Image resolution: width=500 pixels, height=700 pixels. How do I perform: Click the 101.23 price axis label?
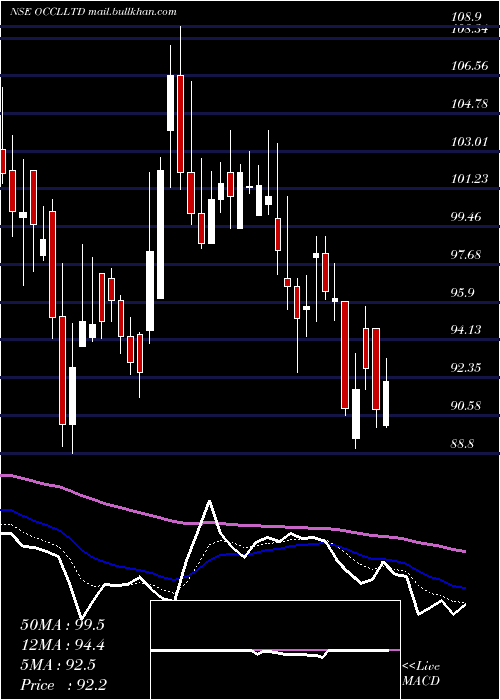[469, 179]
